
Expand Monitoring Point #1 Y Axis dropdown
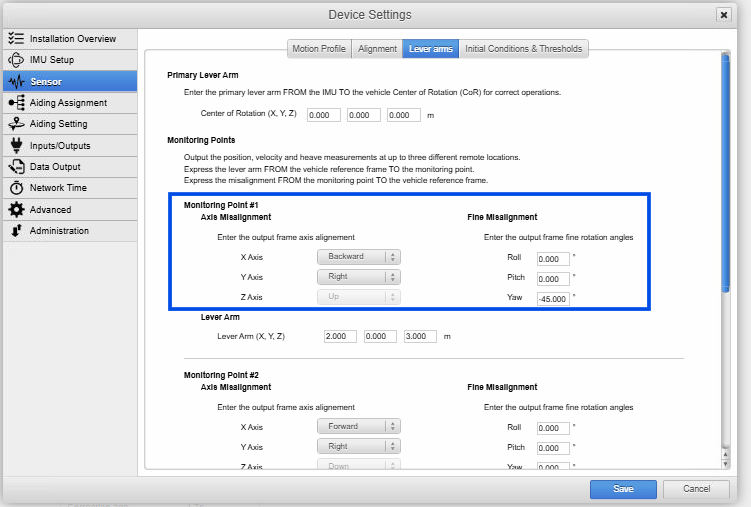pyautogui.click(x=358, y=277)
